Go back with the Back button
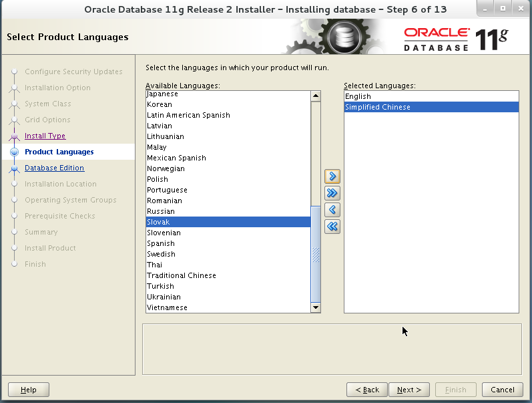Image resolution: width=532 pixels, height=403 pixels. (366, 390)
